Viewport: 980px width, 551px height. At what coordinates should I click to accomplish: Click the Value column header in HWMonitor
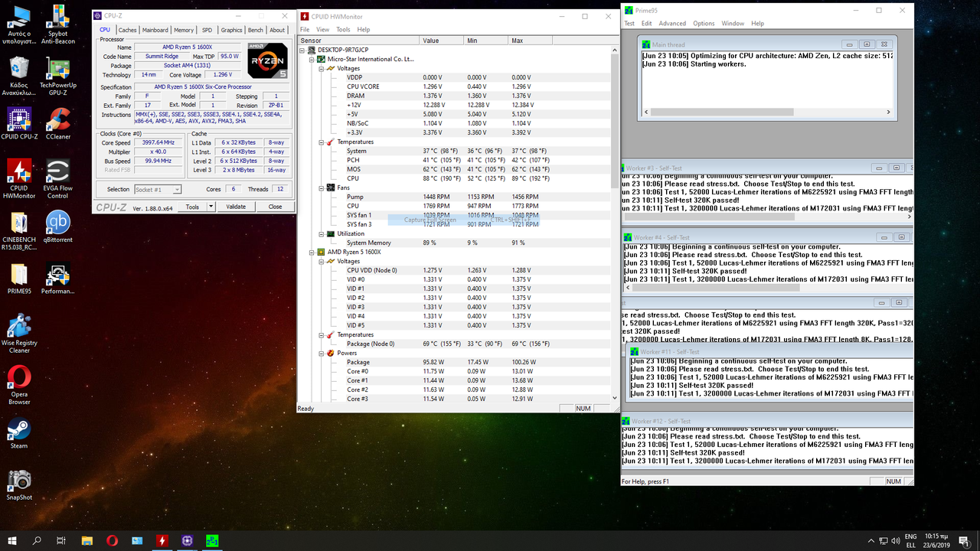443,41
